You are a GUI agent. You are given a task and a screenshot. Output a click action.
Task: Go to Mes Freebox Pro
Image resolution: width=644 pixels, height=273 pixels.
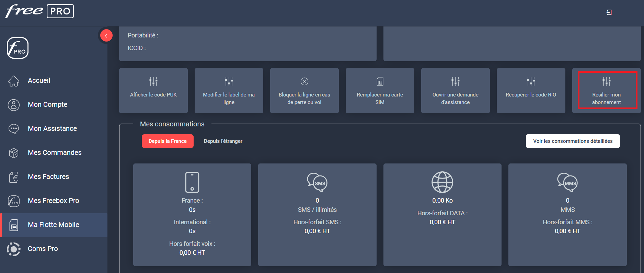[x=53, y=201]
